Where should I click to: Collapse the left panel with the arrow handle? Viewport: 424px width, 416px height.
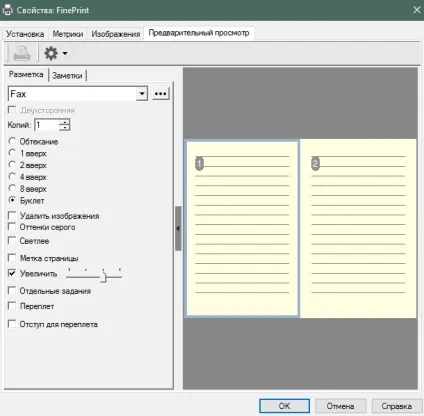[178, 228]
